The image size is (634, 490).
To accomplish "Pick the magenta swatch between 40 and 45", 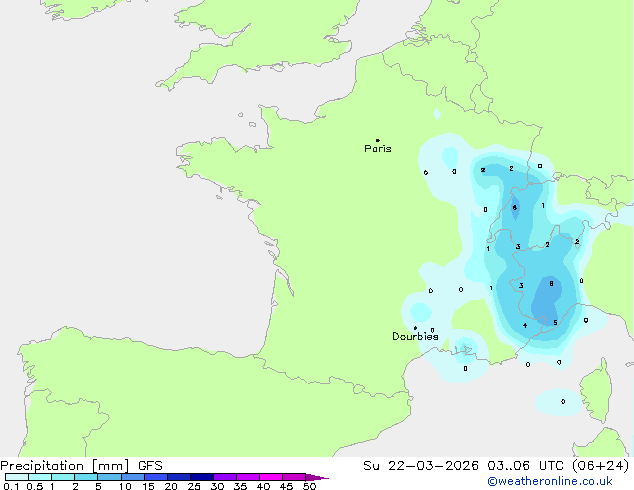I will (271, 477).
